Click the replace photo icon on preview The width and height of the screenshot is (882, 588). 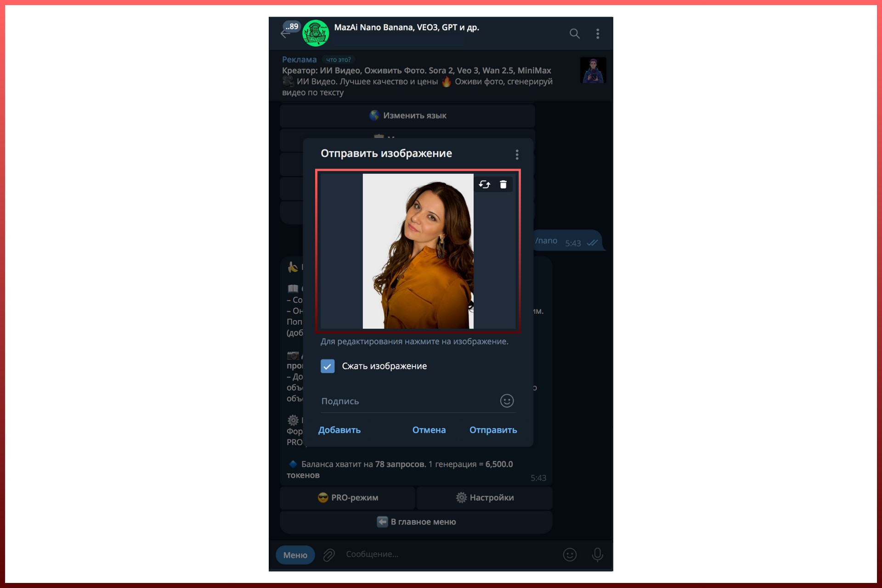(484, 185)
